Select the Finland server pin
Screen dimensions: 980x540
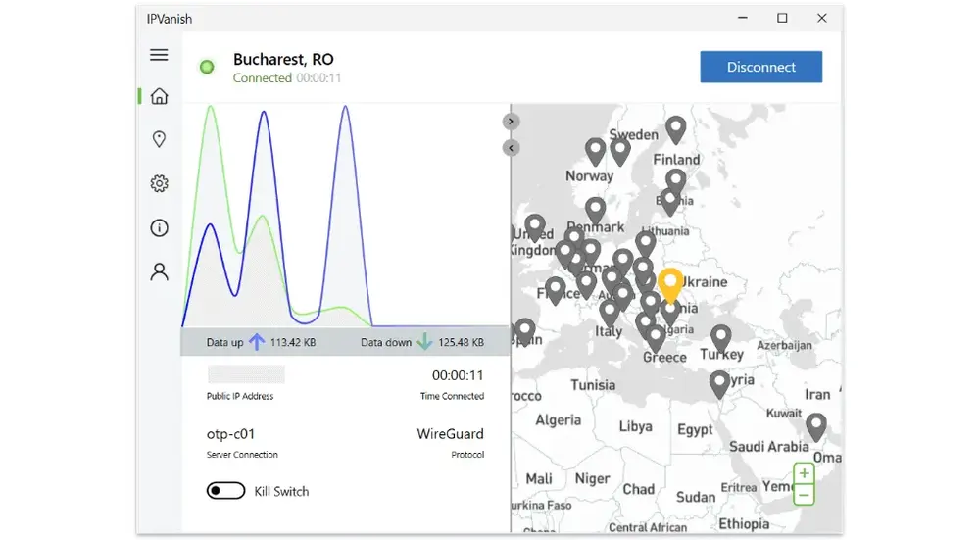[x=675, y=129]
